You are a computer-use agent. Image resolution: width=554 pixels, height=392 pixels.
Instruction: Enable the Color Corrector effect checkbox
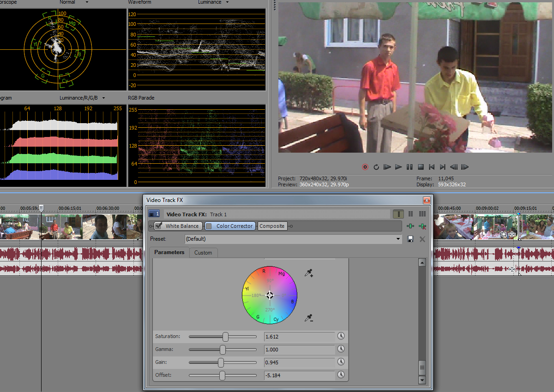click(x=209, y=226)
